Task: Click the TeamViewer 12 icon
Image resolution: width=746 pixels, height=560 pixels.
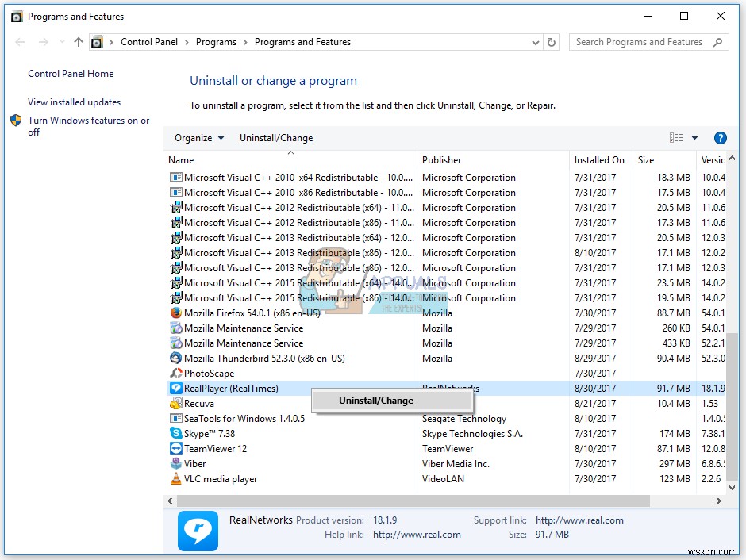Action: click(176, 448)
